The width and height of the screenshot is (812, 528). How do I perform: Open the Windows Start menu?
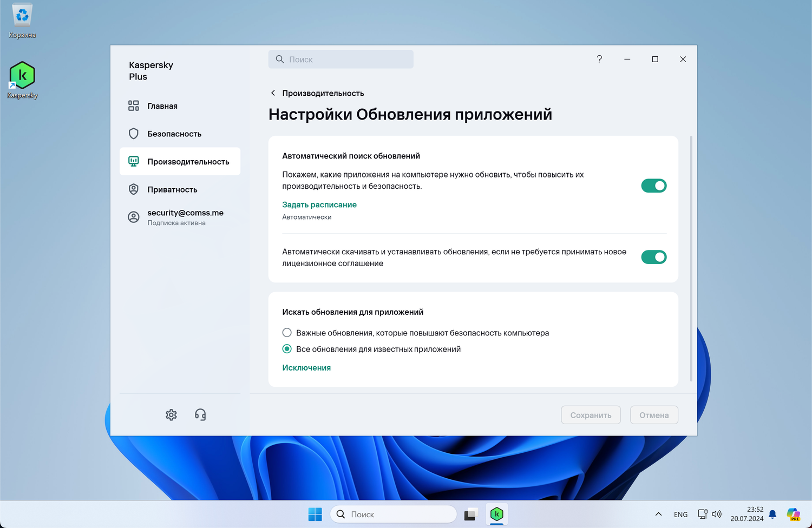(x=315, y=514)
